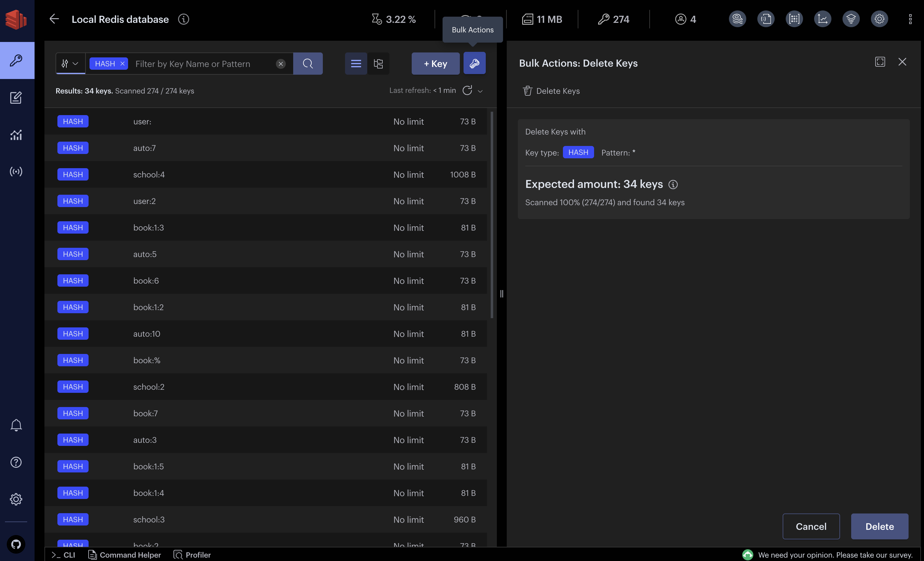Expand auto-refresh options chevron
The width and height of the screenshot is (924, 561).
480,91
